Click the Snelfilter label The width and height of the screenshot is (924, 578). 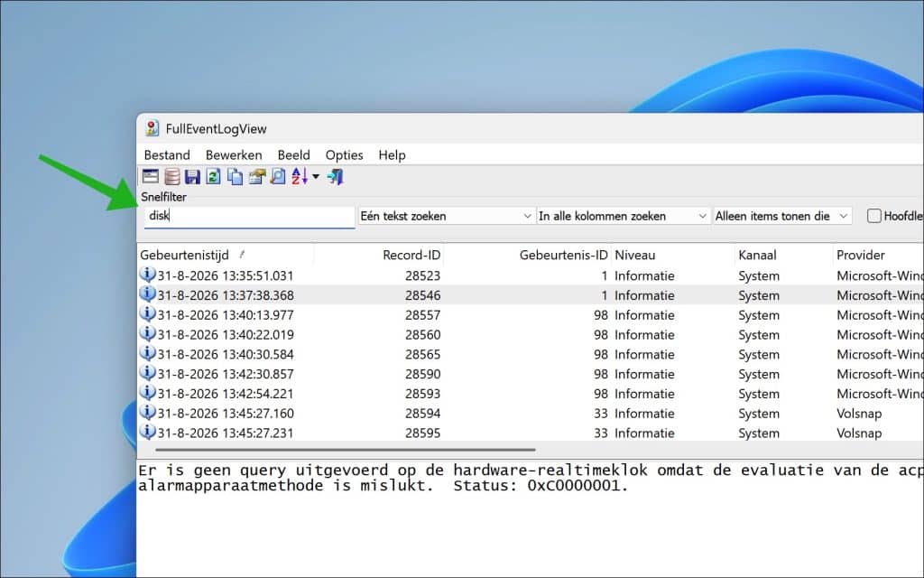(164, 197)
